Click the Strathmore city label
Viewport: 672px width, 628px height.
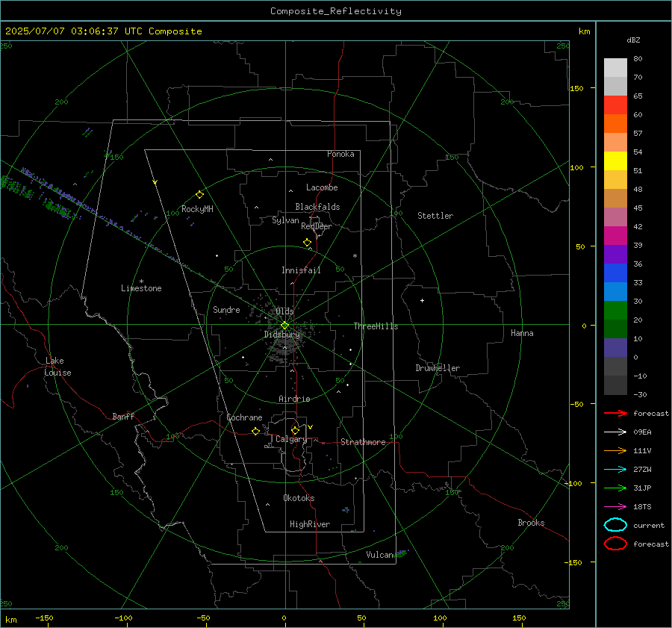point(363,442)
